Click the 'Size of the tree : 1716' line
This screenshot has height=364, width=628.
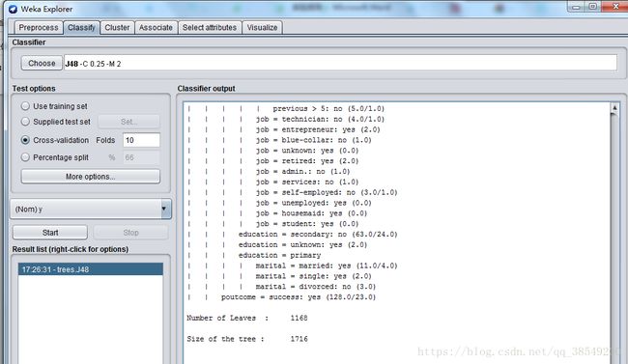point(247,339)
